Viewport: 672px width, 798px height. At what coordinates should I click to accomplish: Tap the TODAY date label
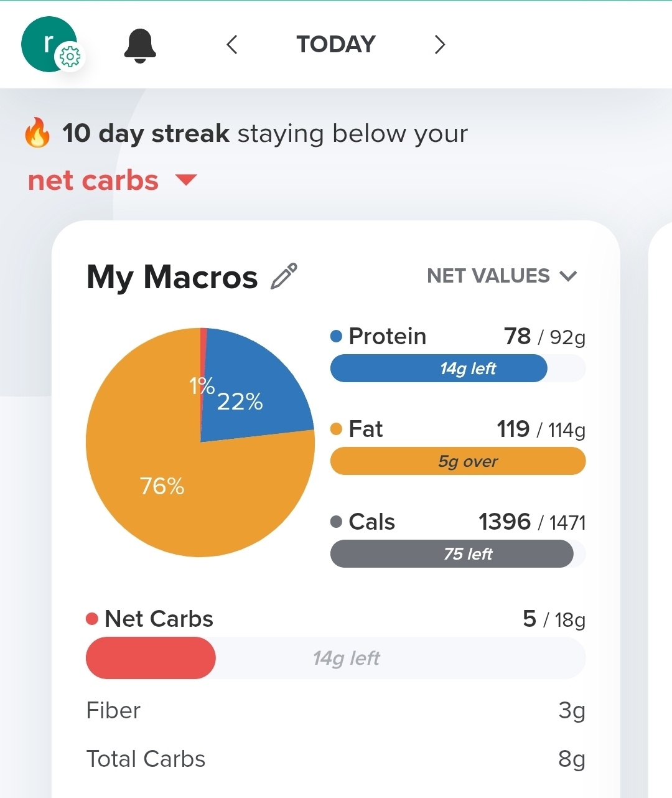tap(336, 44)
